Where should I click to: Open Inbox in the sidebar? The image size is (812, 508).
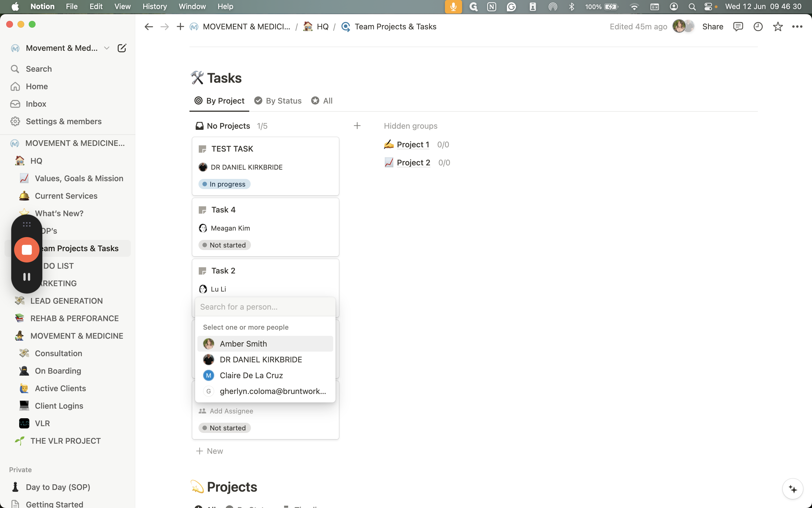pyautogui.click(x=68, y=104)
